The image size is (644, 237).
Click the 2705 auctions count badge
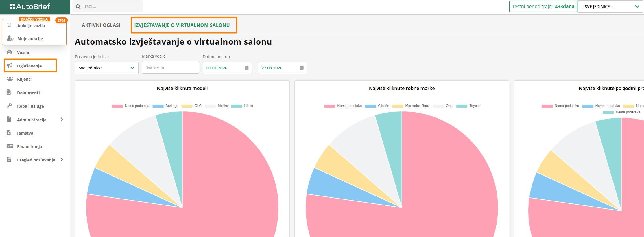pyautogui.click(x=61, y=20)
